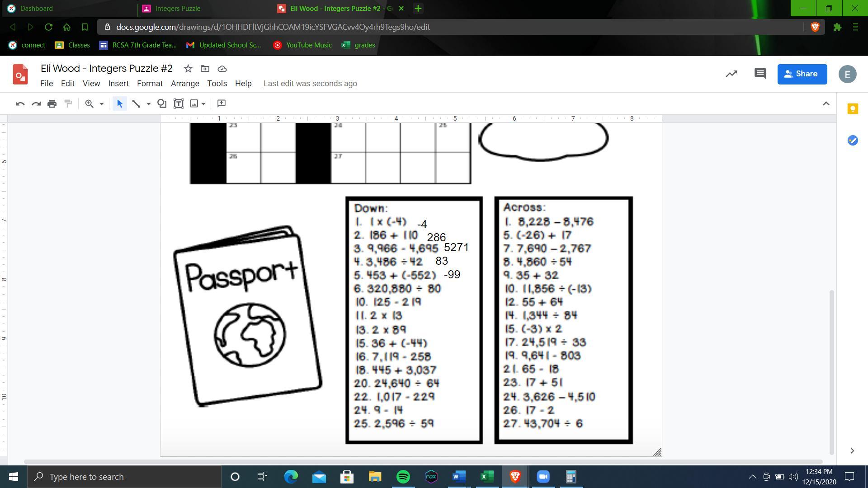Hide the menus with collapse chevron

point(826,103)
